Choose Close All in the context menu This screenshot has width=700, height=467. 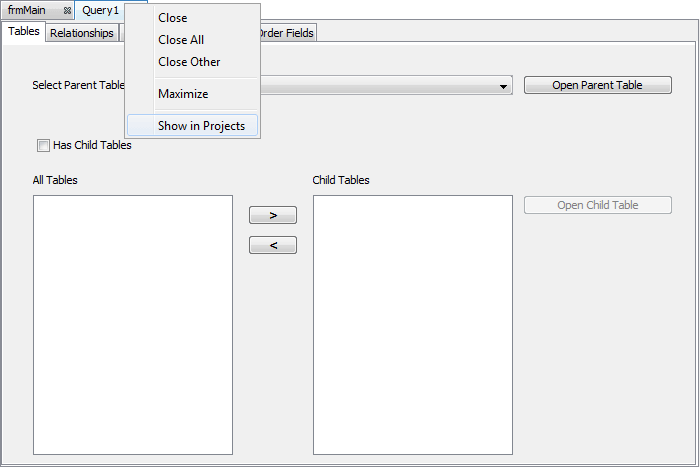(x=181, y=40)
